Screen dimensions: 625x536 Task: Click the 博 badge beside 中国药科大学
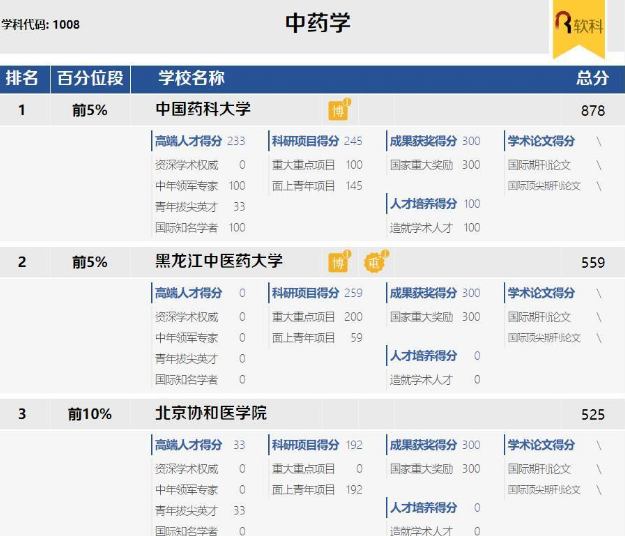338,110
